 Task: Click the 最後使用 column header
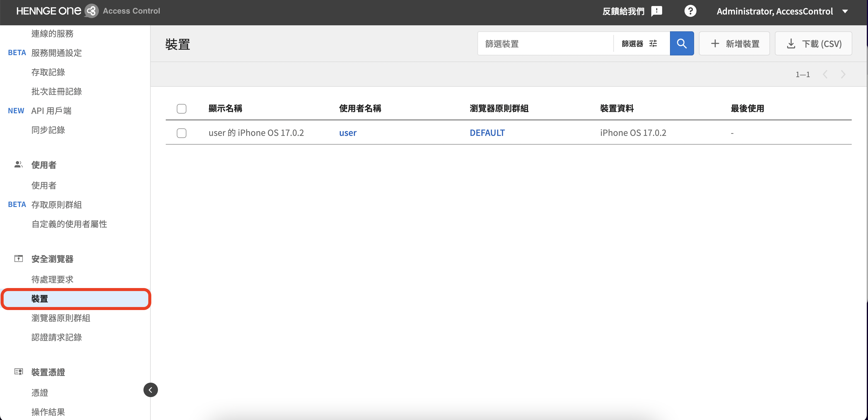pos(747,108)
